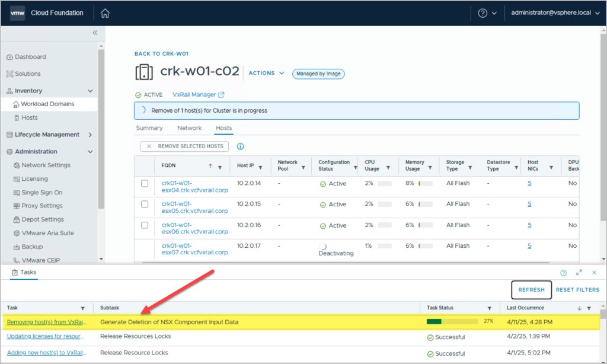Click the home icon in top bar
The image size is (607, 364).
tap(105, 13)
